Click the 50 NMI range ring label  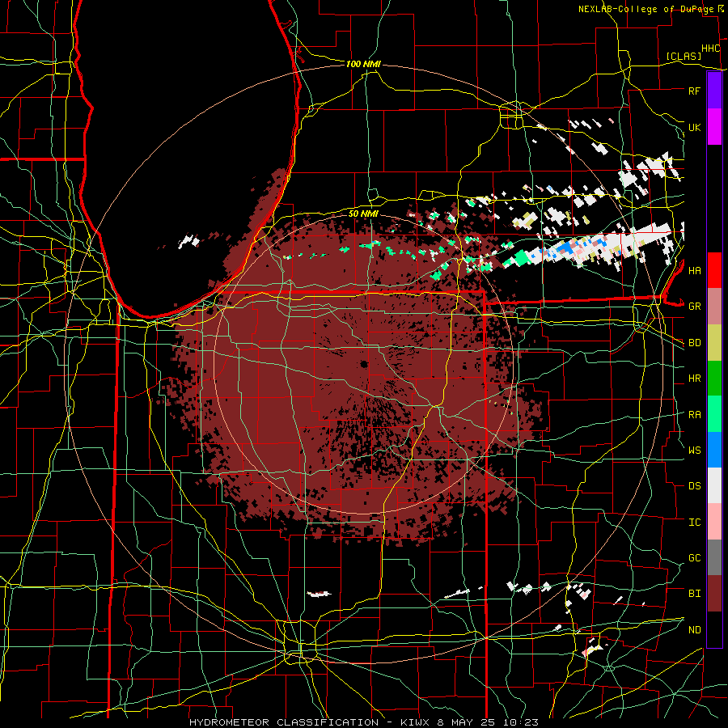click(x=363, y=214)
